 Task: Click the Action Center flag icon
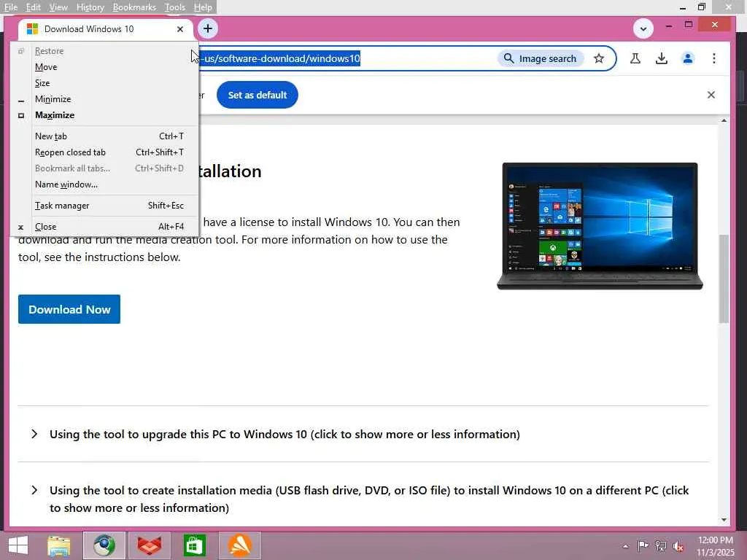tap(643, 546)
